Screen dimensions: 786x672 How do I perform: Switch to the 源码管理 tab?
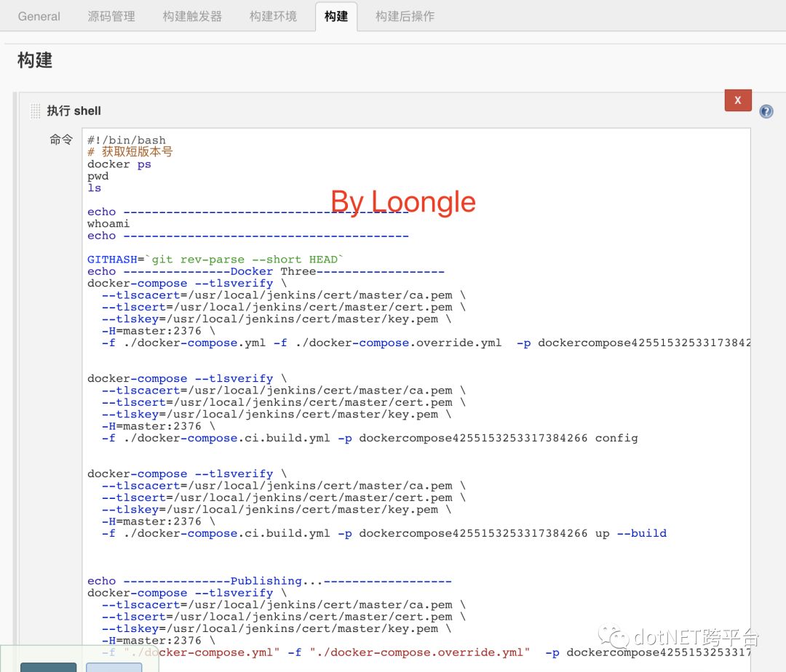pyautogui.click(x=111, y=17)
